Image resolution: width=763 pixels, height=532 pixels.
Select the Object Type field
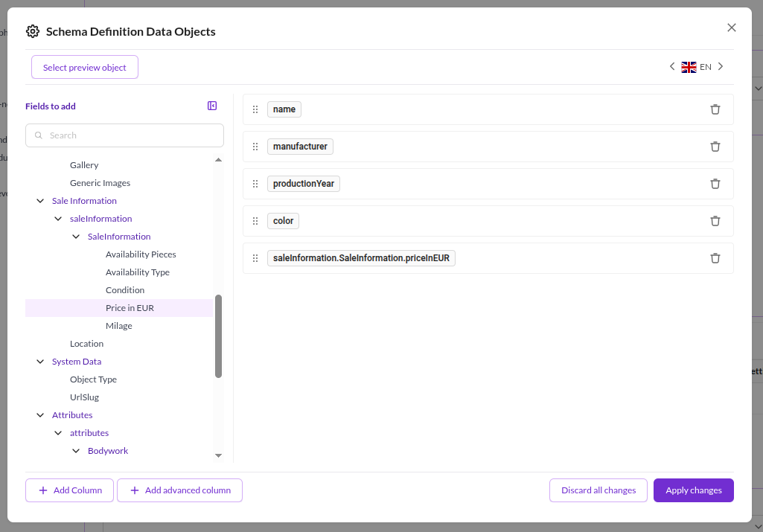pyautogui.click(x=93, y=379)
